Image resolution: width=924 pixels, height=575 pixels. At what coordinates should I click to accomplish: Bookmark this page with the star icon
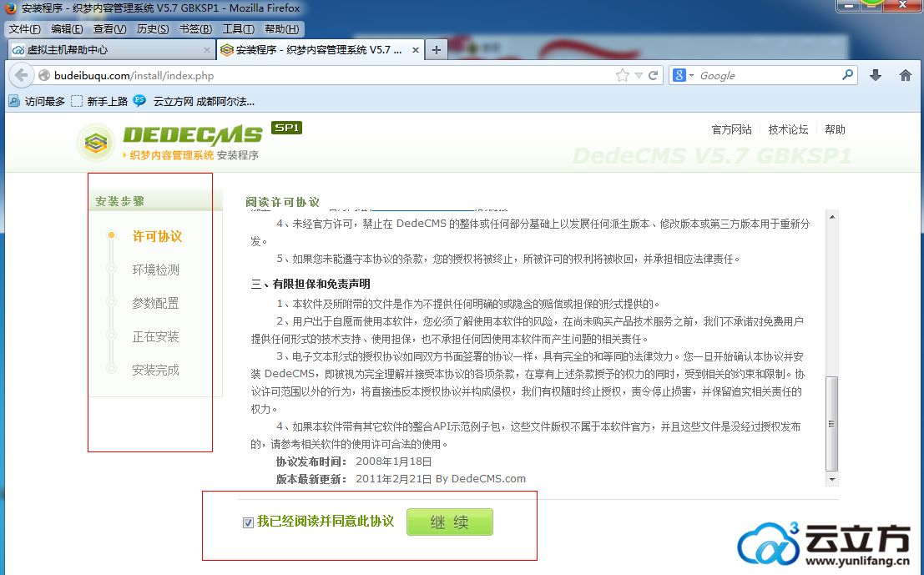(x=623, y=75)
